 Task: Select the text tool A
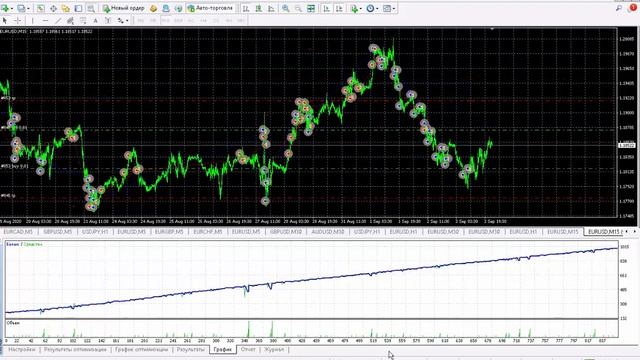(96, 20)
